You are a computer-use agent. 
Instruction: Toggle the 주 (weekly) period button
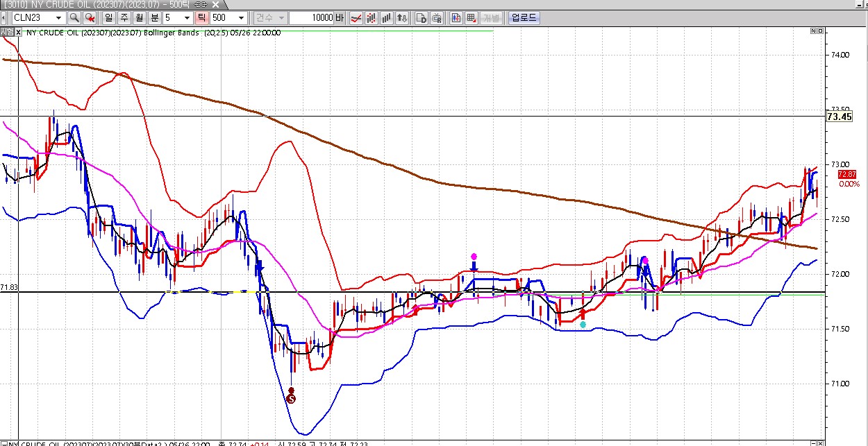(x=124, y=17)
